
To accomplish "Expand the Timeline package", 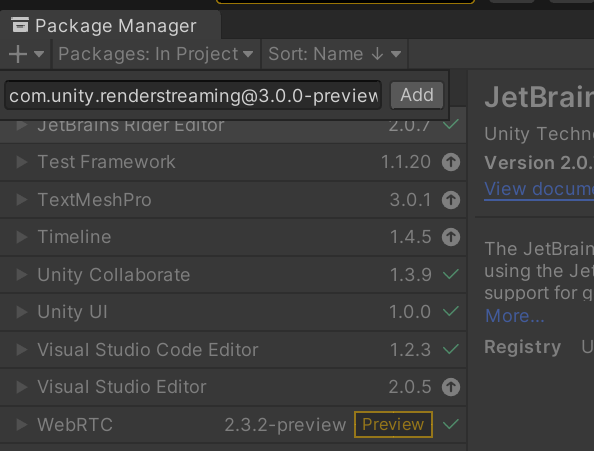I will [x=22, y=237].
